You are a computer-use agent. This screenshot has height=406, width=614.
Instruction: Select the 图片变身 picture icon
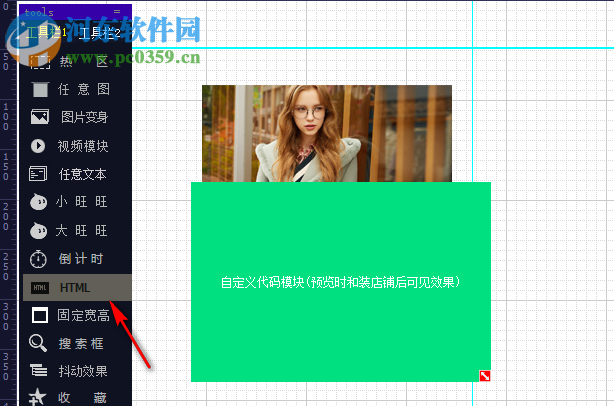(x=40, y=117)
